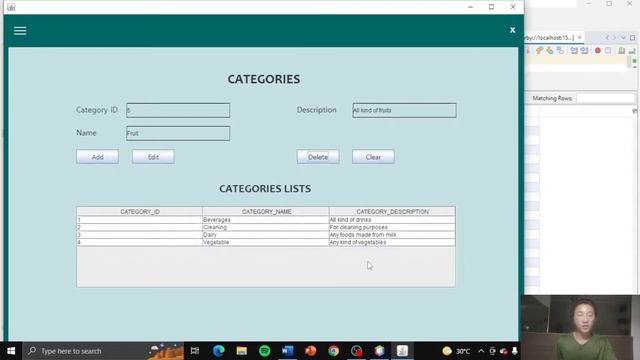Open Microsoft Word from the taskbar

click(x=287, y=351)
